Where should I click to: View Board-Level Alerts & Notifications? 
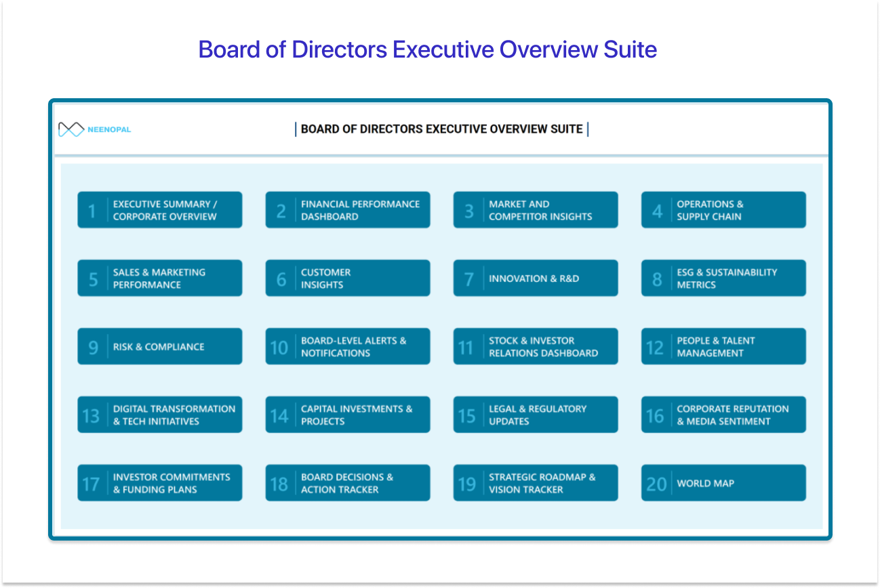(347, 347)
